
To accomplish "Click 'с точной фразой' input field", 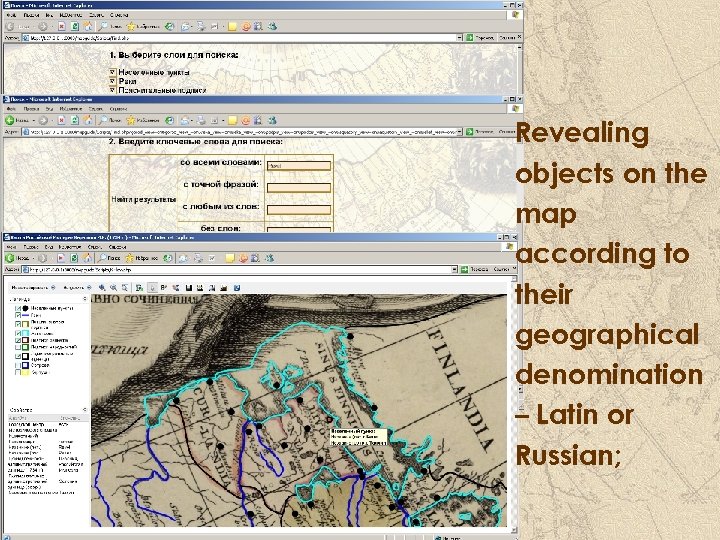I will 299,188.
